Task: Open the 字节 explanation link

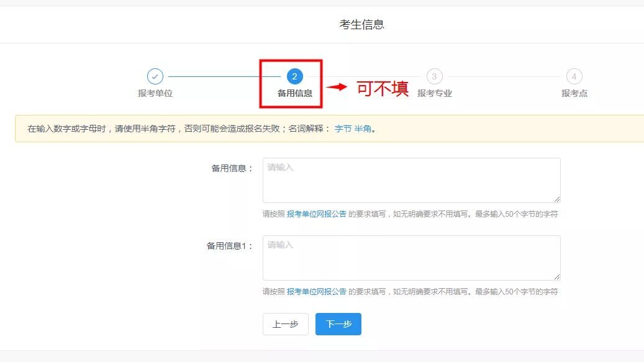Action: (x=343, y=129)
